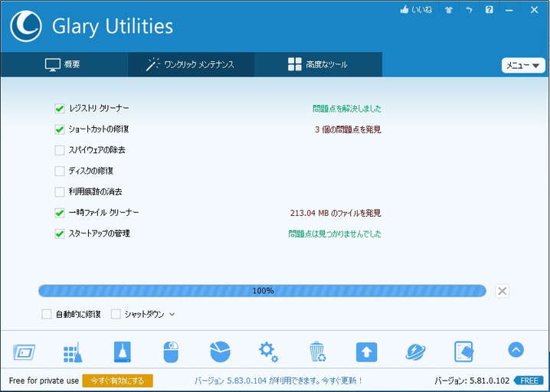Open the help question mark icon

click(x=489, y=10)
